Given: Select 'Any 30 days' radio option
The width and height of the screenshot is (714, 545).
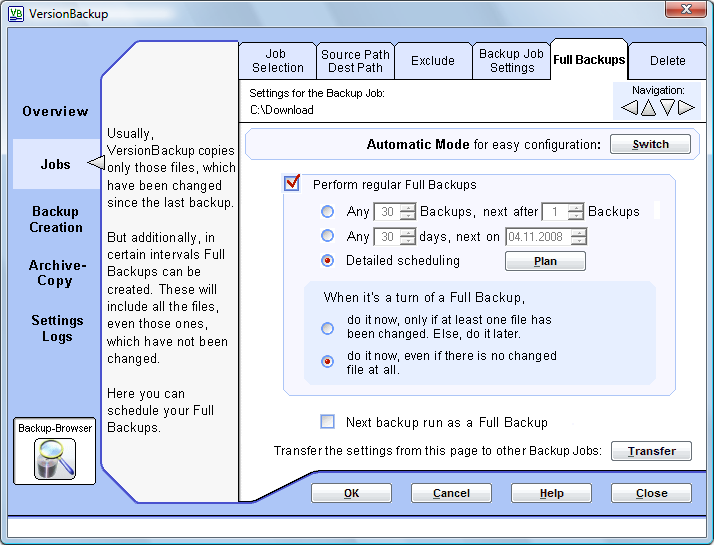Looking at the screenshot, I should click(327, 236).
